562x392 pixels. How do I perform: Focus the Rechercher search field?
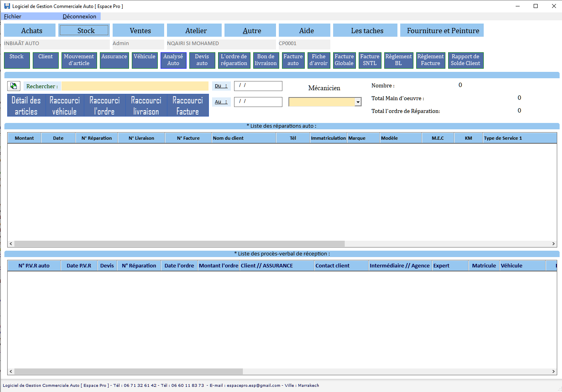[135, 86]
